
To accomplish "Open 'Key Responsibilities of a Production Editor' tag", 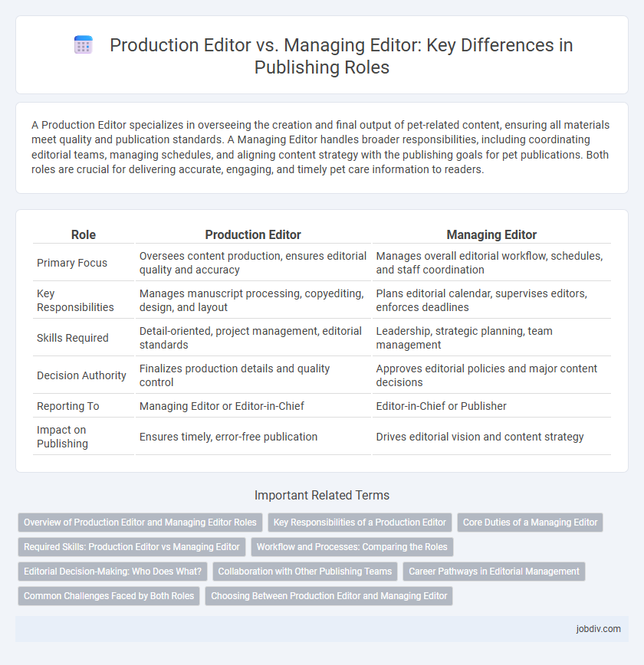I will coord(360,522).
